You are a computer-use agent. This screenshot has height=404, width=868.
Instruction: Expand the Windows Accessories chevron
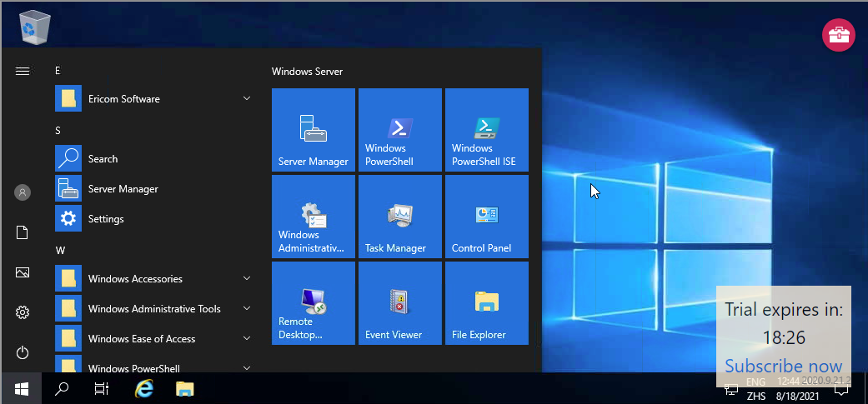tap(247, 278)
